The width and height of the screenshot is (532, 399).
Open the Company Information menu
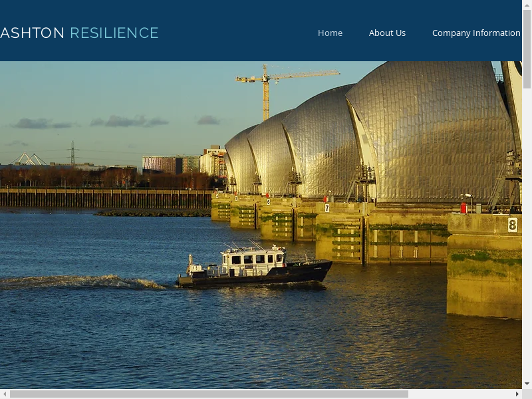pos(475,33)
